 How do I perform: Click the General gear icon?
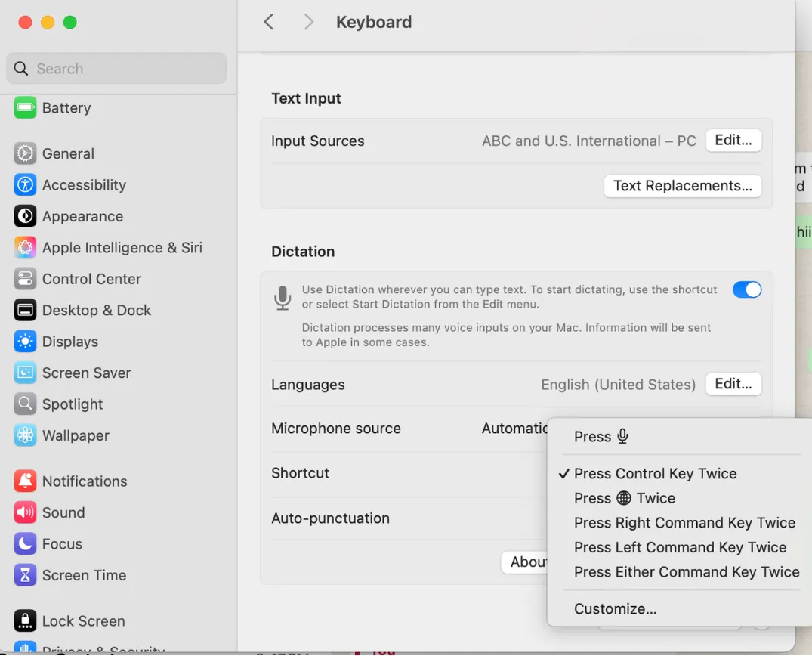click(x=25, y=153)
